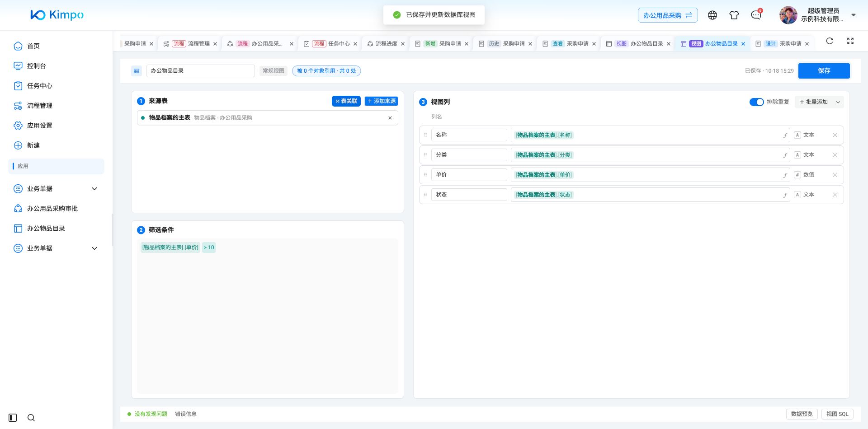Click the 添加来源 button

(381, 101)
